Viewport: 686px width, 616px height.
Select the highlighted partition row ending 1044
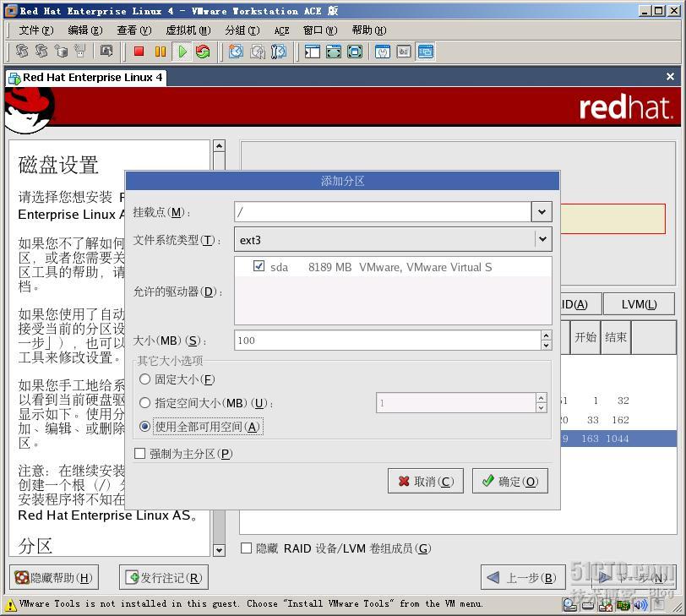(x=618, y=439)
